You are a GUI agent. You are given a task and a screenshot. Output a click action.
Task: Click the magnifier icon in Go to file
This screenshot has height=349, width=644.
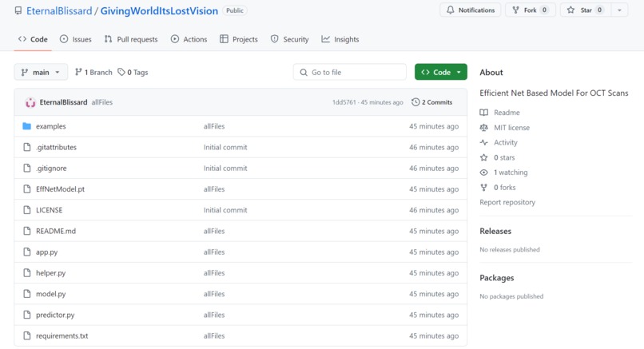point(304,72)
